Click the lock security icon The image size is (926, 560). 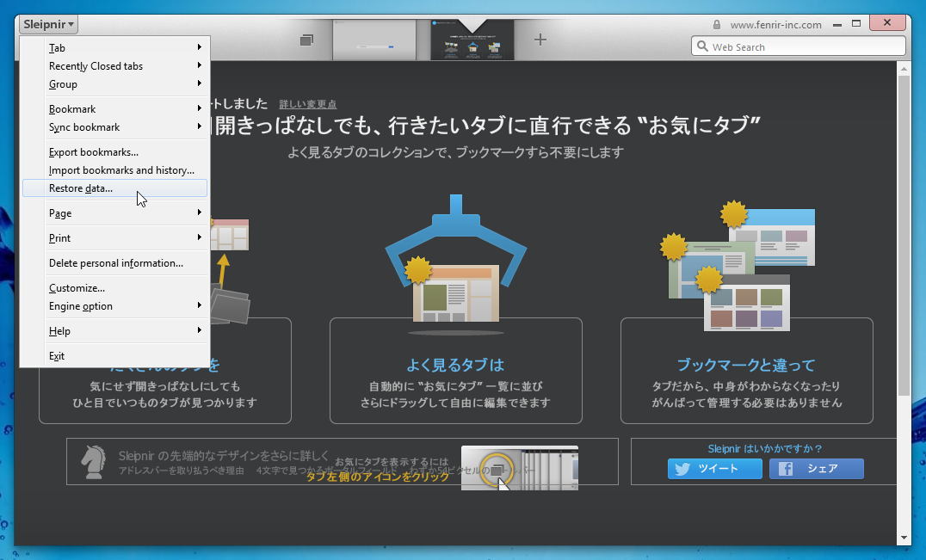(717, 25)
